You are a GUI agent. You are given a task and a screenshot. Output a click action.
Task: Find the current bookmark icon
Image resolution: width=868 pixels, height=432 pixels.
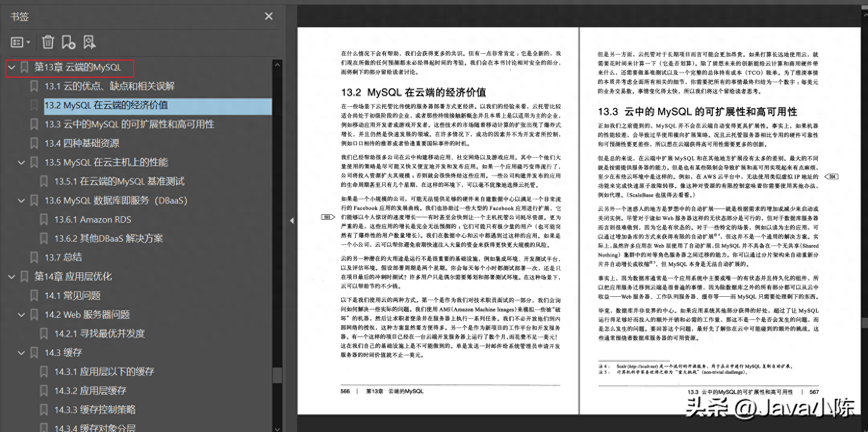(89, 42)
